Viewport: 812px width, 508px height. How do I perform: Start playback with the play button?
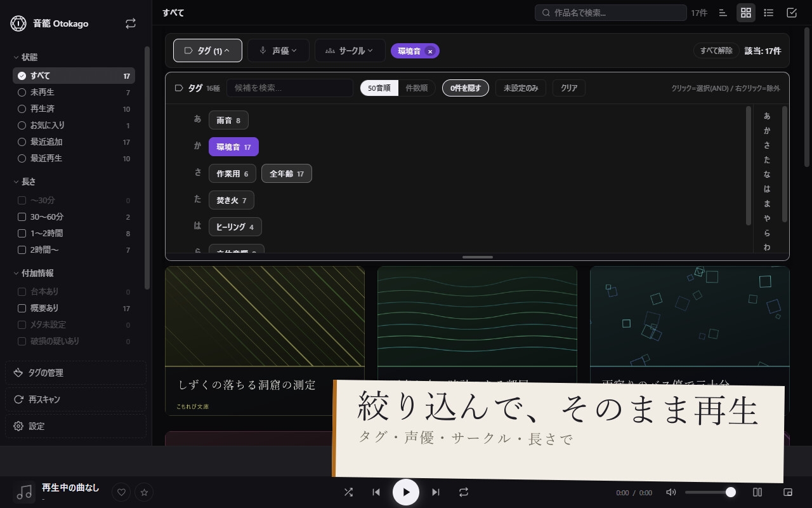[x=406, y=492]
